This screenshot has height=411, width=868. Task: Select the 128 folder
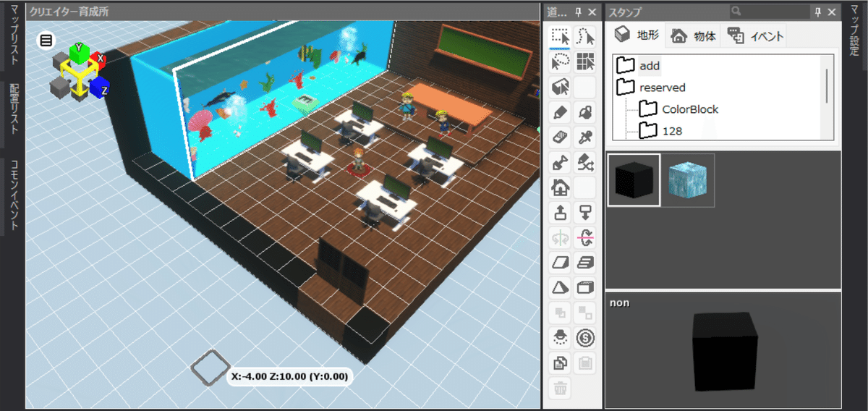(x=661, y=131)
